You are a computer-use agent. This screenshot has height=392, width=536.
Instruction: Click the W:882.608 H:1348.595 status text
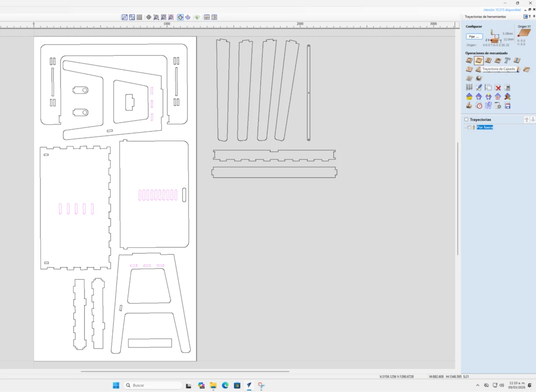tap(445, 377)
